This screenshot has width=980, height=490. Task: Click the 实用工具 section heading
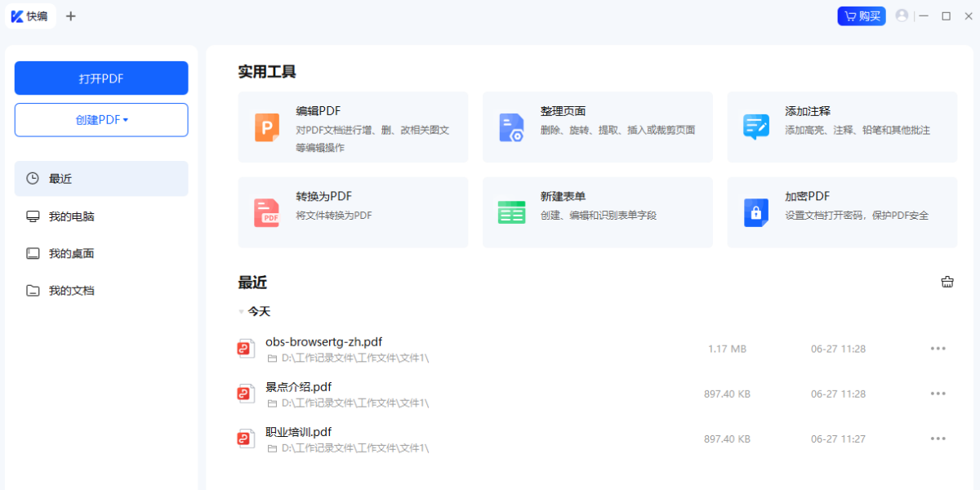click(x=267, y=72)
